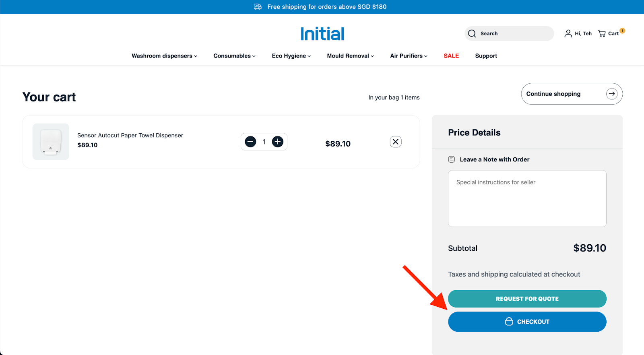Click the basket icon on Checkout button
644x355 pixels.
pyautogui.click(x=509, y=322)
